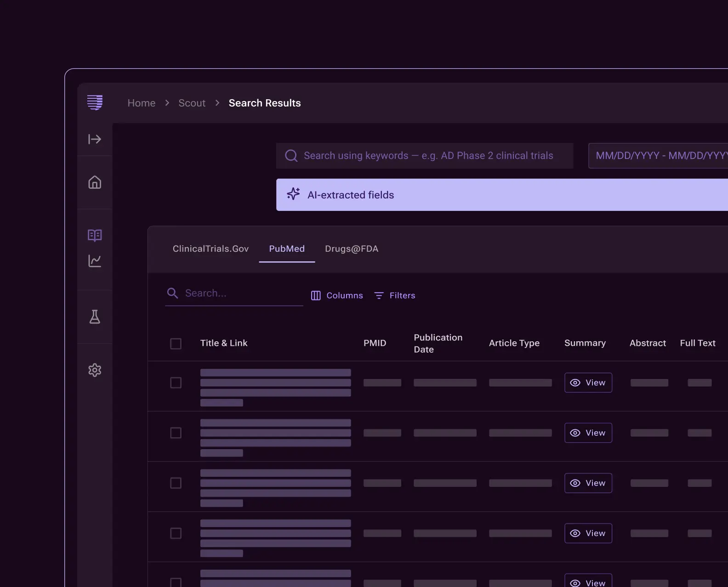Click the keyword search field for clinical trials
This screenshot has width=728, height=587.
click(425, 156)
